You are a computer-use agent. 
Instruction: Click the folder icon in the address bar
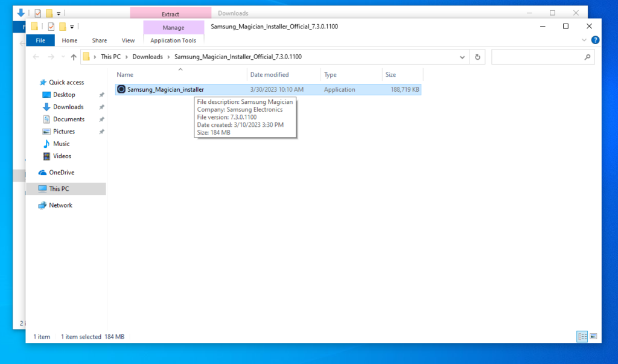coord(86,57)
